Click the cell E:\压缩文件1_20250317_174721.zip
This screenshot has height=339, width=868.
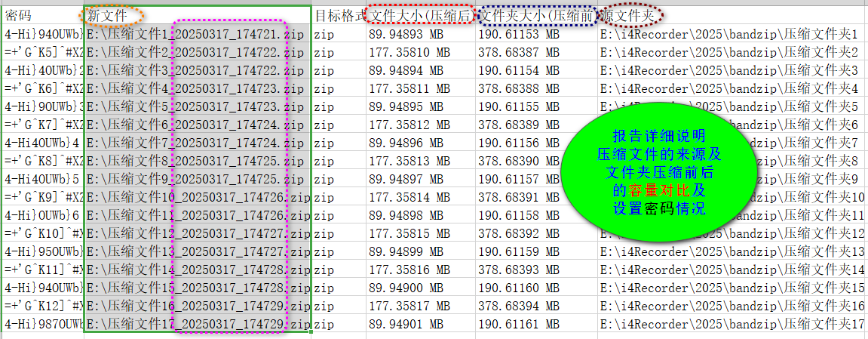point(198,34)
